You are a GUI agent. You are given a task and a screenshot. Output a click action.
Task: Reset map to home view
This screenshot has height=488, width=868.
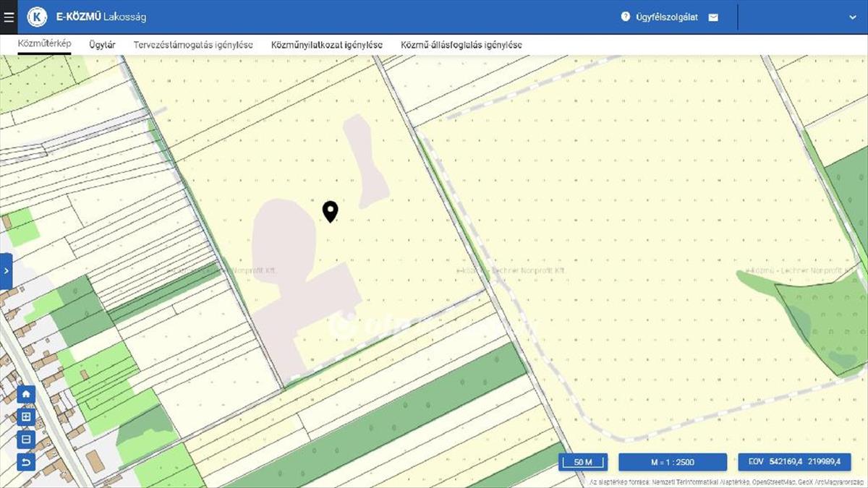point(27,395)
